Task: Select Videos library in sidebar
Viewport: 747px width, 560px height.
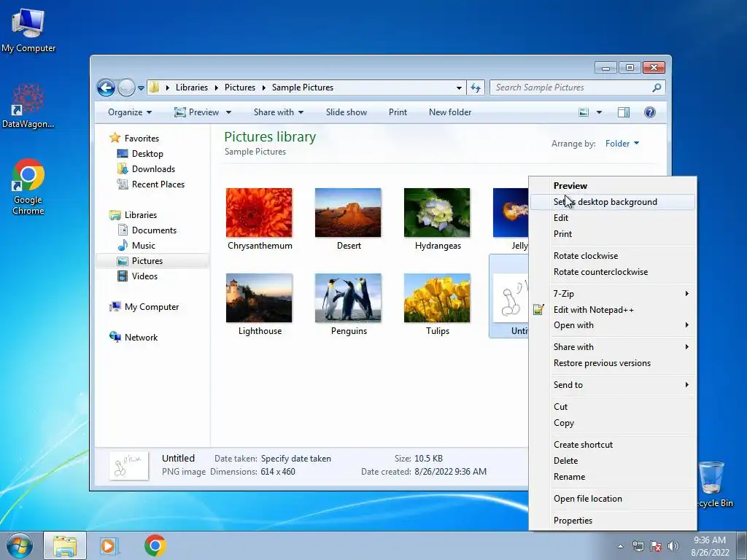Action: coord(144,276)
